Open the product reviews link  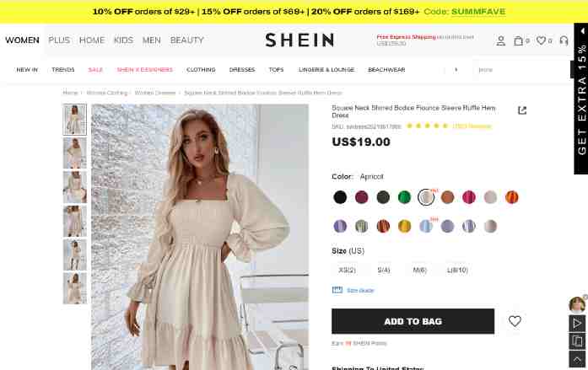(472, 126)
